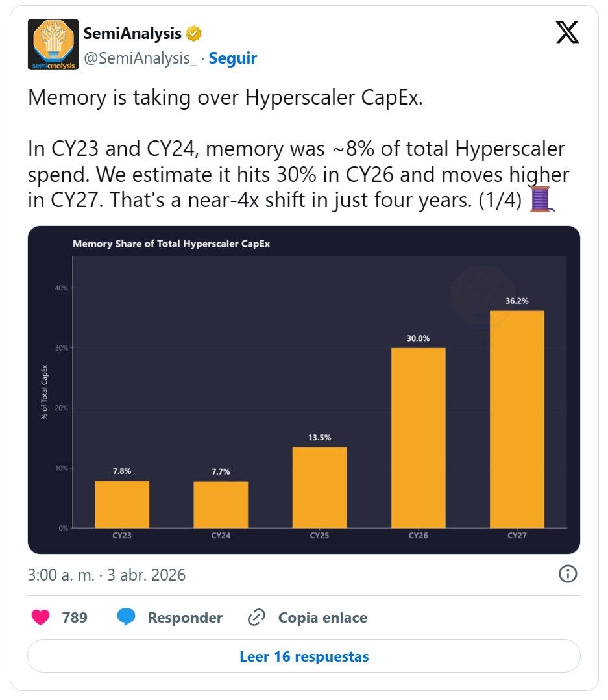Click the SemiAnalysis profile avatar
608x700 pixels.
pyautogui.click(x=53, y=44)
